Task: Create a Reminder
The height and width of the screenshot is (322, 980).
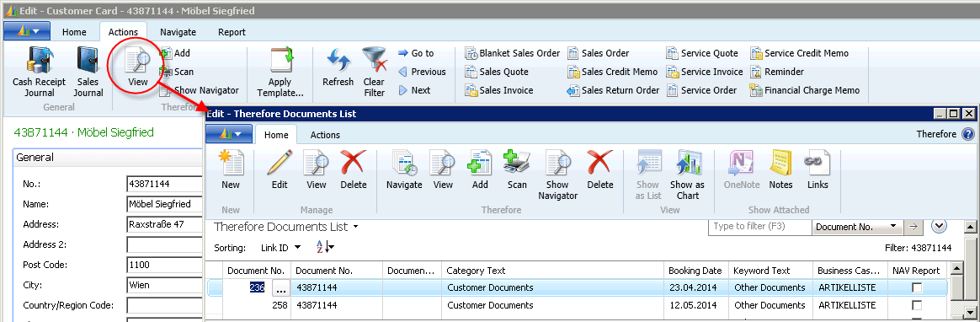Action: click(x=777, y=72)
